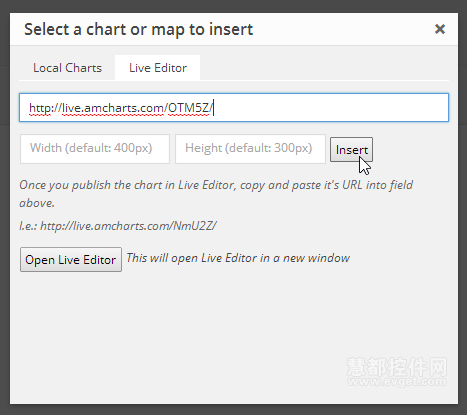This screenshot has height=415, width=467.
Task: Click into the Height field
Action: click(x=250, y=149)
